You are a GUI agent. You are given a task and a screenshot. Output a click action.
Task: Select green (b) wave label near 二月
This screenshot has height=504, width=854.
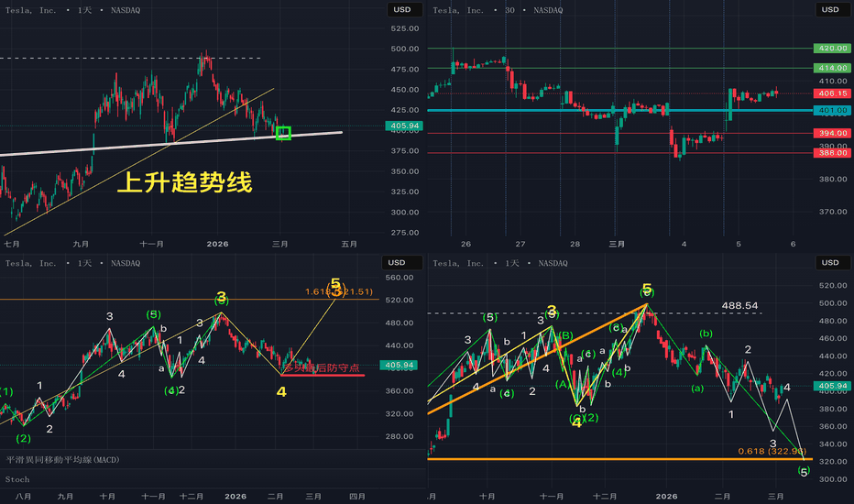pos(706,334)
